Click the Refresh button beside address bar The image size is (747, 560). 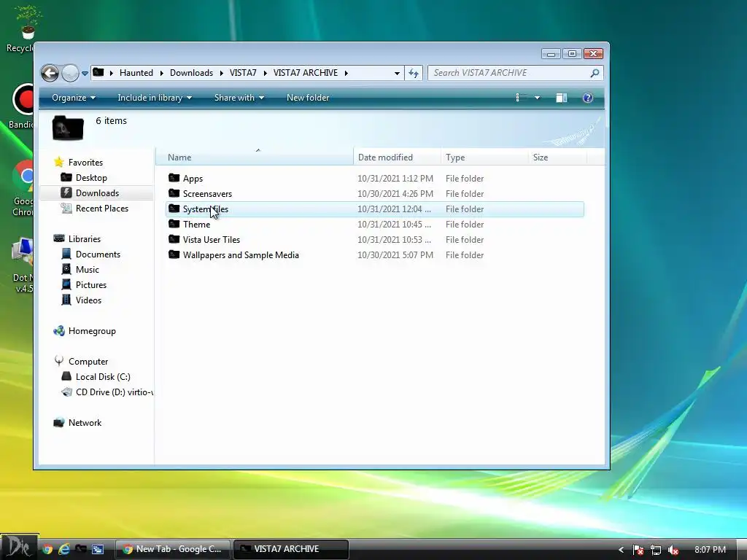click(414, 74)
